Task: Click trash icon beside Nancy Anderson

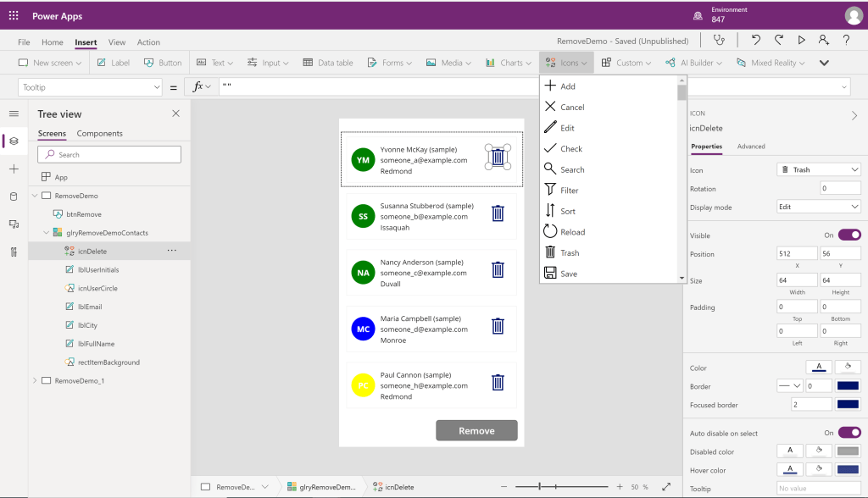Action: [498, 270]
